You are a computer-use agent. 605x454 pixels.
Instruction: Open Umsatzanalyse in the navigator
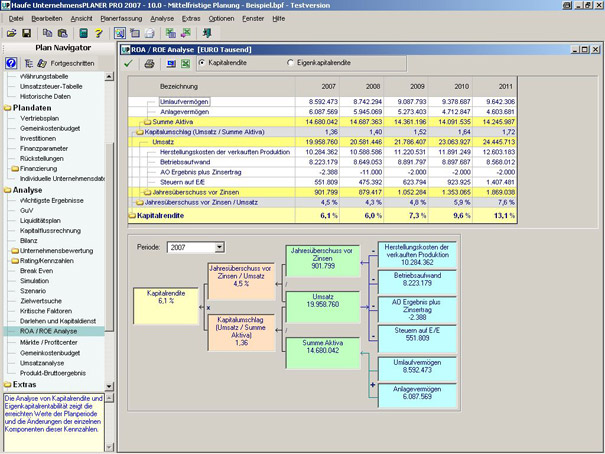pos(42,363)
